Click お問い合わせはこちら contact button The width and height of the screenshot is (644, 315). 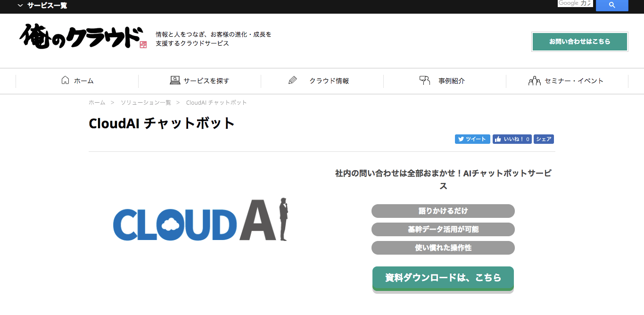(x=579, y=41)
